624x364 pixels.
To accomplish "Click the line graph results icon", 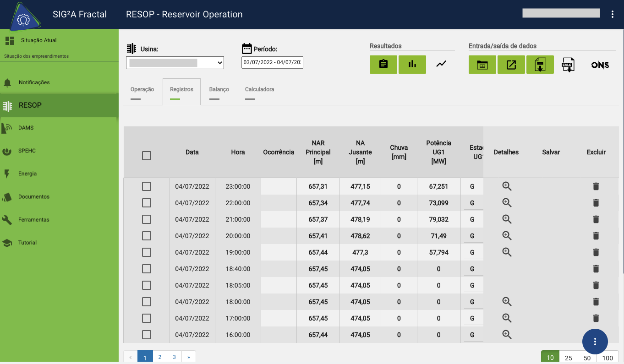I will click(441, 65).
